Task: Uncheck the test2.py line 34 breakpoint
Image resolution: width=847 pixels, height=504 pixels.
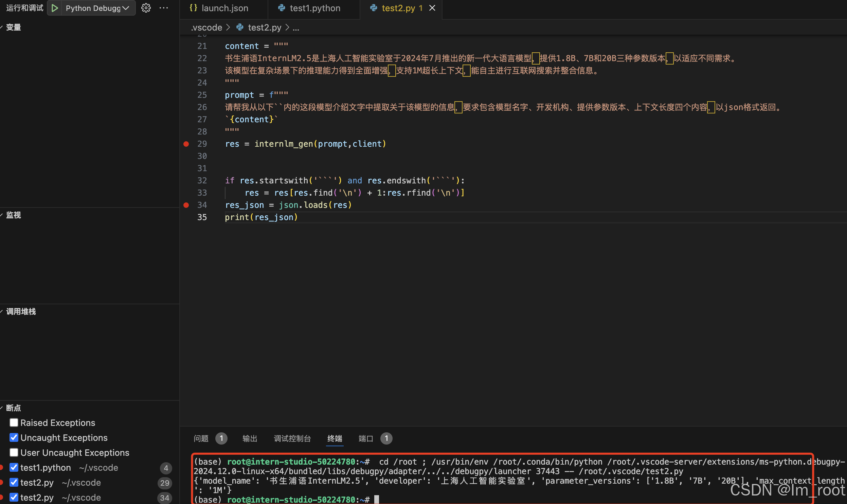Action: (x=14, y=497)
